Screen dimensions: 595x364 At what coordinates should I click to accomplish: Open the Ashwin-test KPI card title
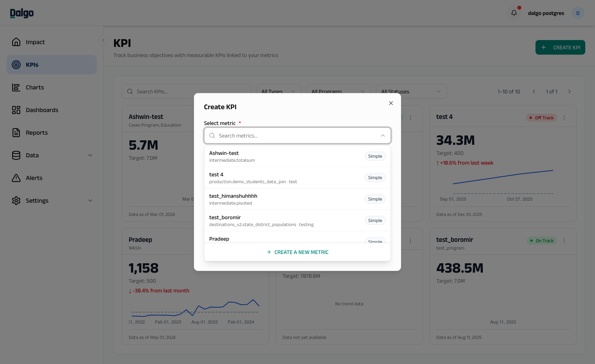[x=146, y=116]
